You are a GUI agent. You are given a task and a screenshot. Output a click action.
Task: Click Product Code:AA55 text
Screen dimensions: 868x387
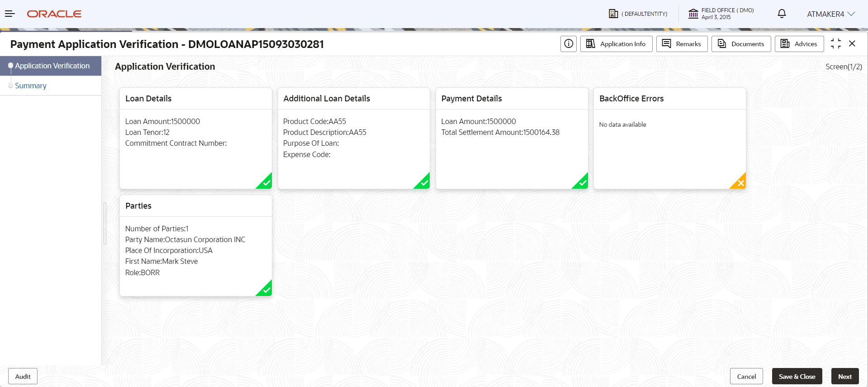click(314, 121)
